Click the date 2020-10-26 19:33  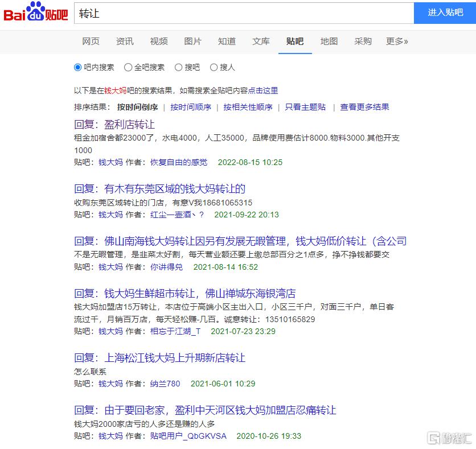(x=269, y=436)
